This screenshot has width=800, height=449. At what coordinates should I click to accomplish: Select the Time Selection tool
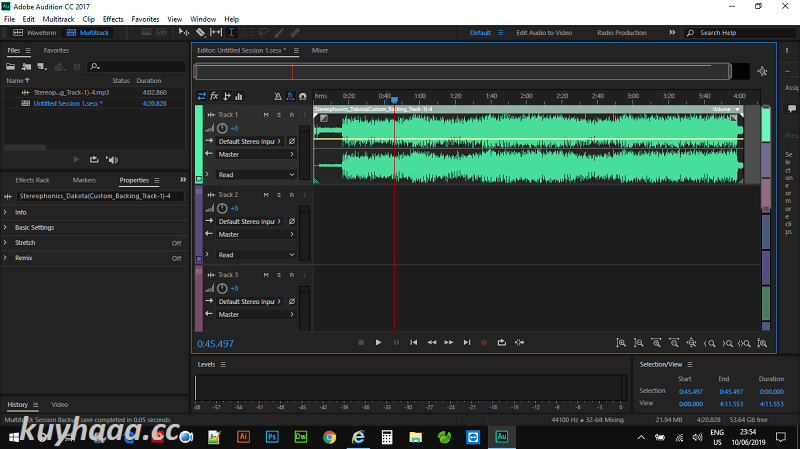[x=232, y=32]
